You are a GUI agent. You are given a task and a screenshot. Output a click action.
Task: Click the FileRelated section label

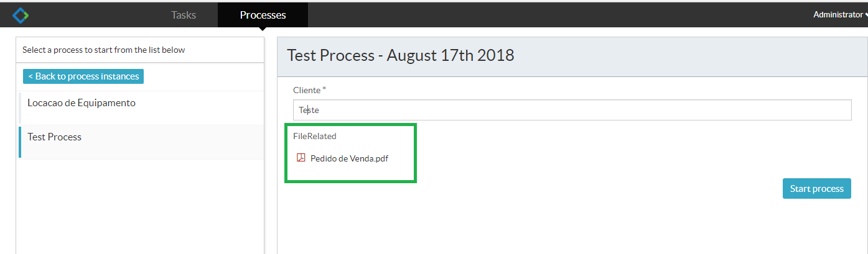coord(315,136)
